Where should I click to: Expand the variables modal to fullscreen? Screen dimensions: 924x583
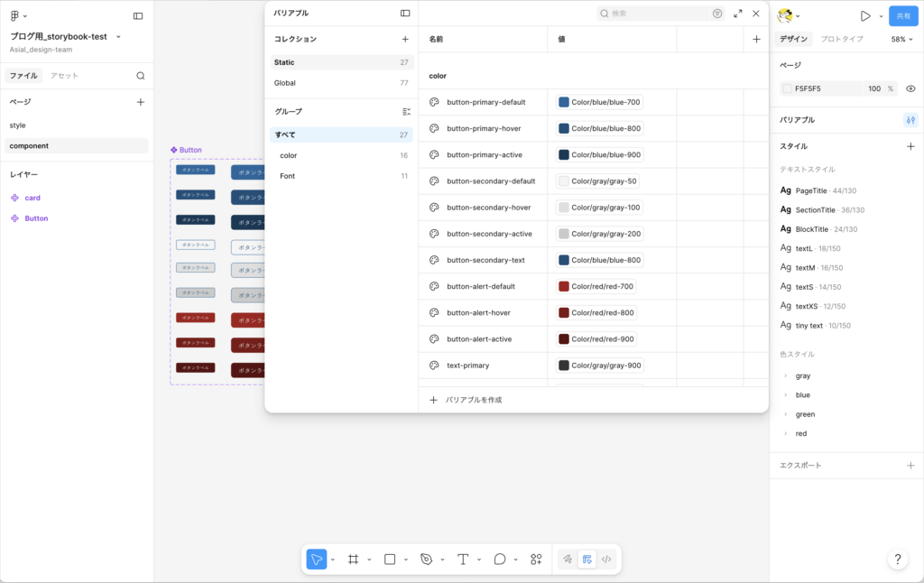point(738,14)
